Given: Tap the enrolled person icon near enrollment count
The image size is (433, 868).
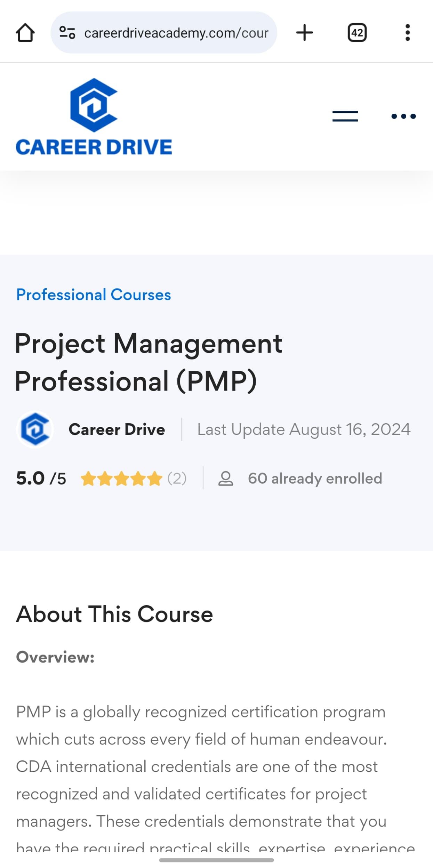Looking at the screenshot, I should point(226,478).
